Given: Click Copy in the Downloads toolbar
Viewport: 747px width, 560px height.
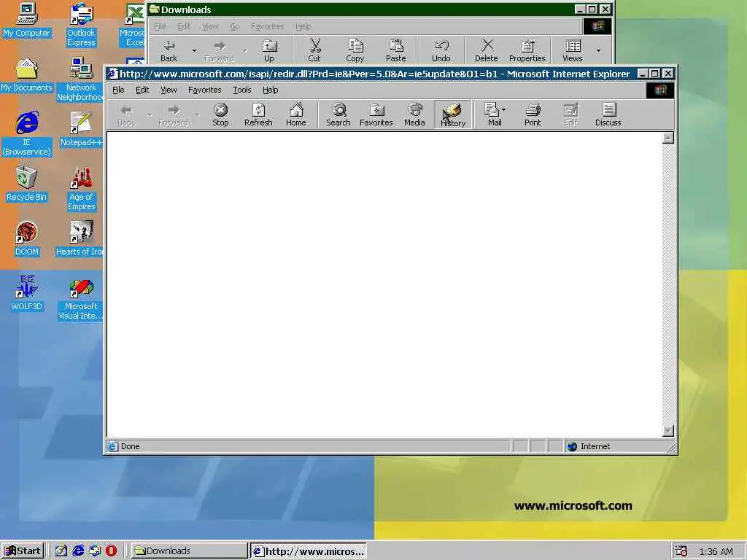Looking at the screenshot, I should (x=355, y=50).
